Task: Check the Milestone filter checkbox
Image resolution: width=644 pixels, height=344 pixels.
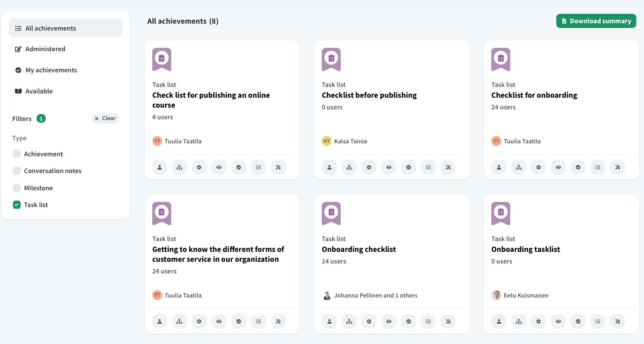Action: (x=16, y=188)
